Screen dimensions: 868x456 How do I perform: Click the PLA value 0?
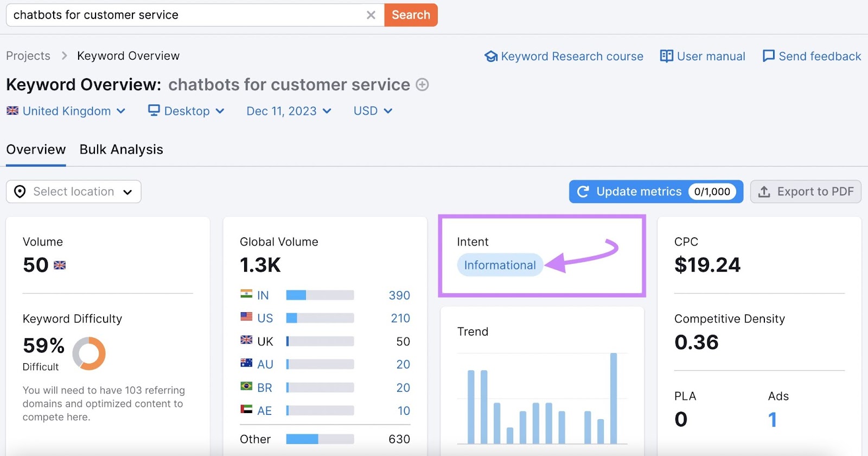[681, 419]
